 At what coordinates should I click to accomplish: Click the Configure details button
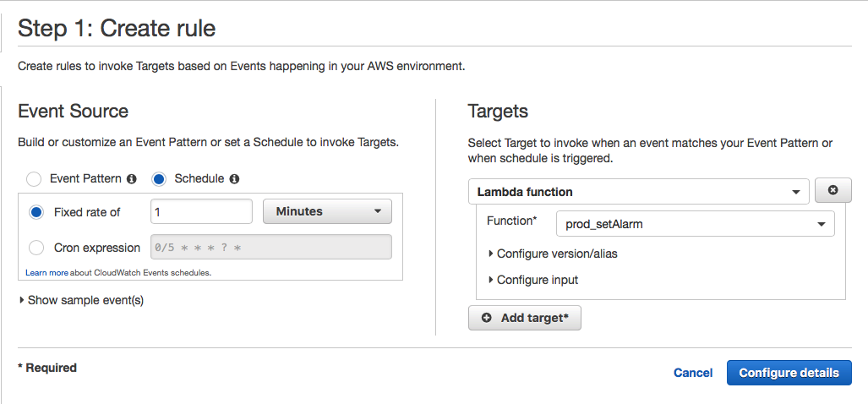pos(789,373)
